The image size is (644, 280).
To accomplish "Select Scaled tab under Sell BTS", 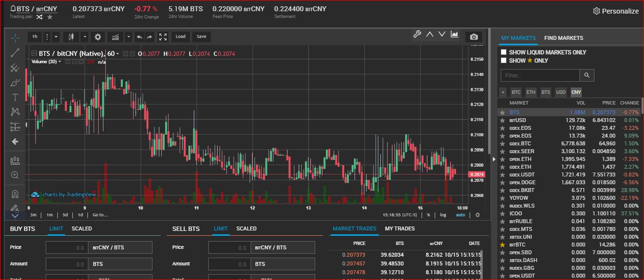I will 246,228.
